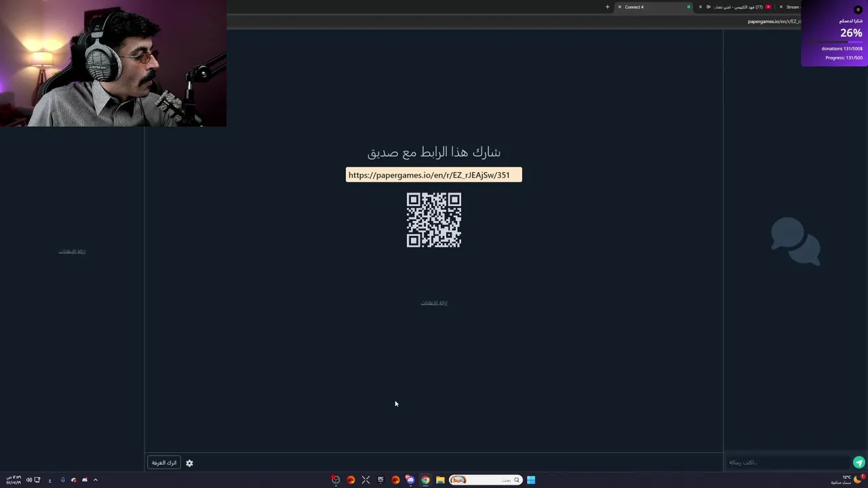Image resolution: width=868 pixels, height=488 pixels.
Task: Click the input language indicator in taskbar
Action: pyautogui.click(x=50, y=480)
